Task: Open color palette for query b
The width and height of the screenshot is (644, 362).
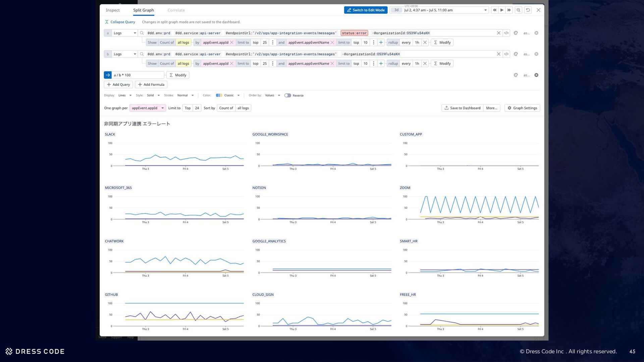Action: coord(516,54)
